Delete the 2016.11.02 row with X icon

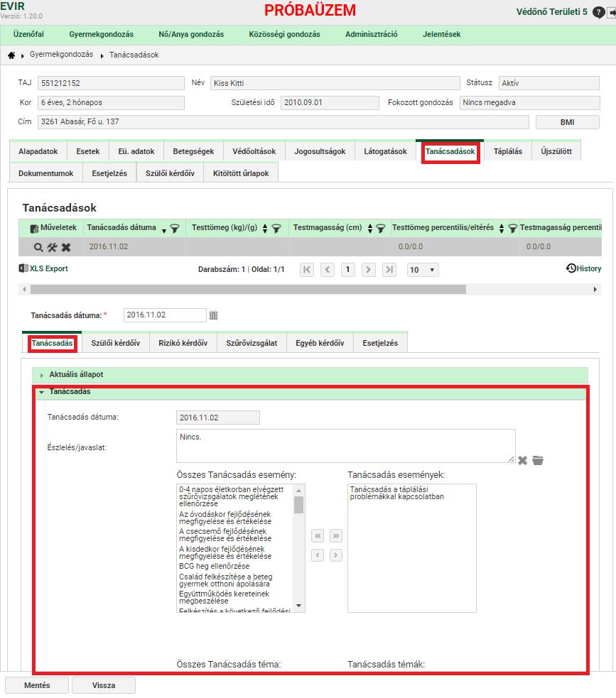click(66, 247)
